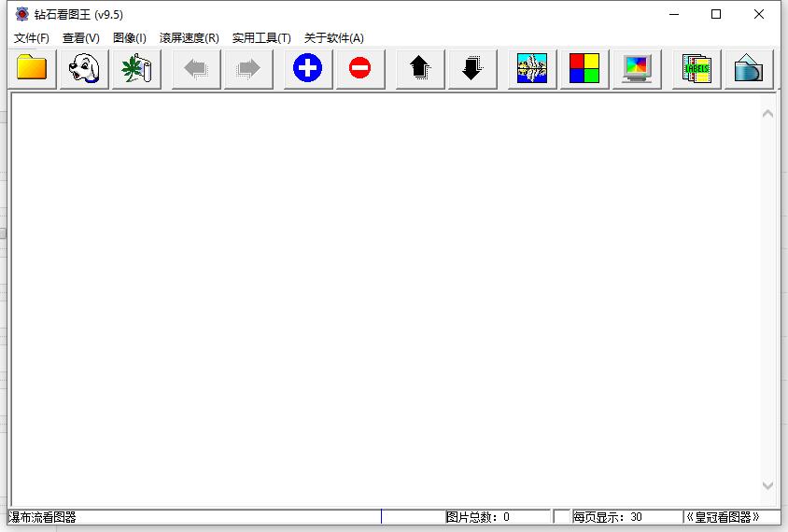
Task: Open the 查看(V) menu
Action: [x=81, y=38]
